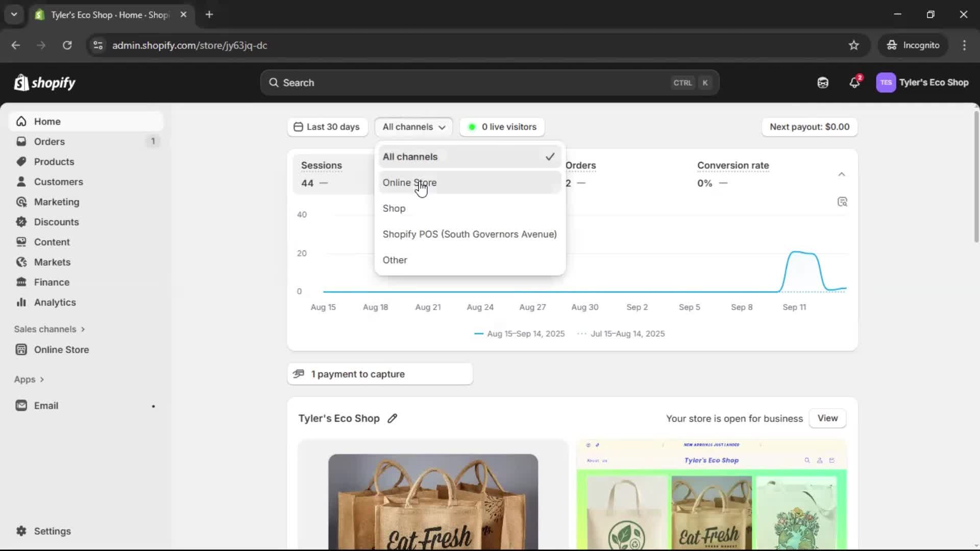Expand the Apps section

29,380
